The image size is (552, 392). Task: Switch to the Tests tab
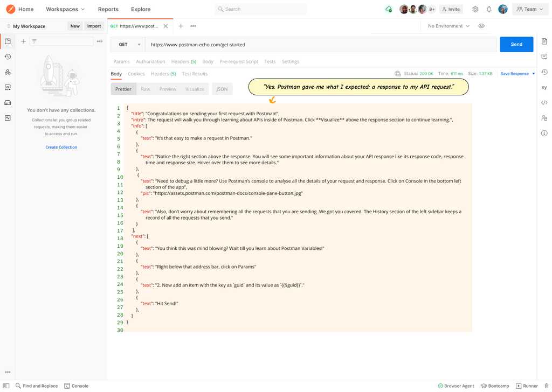[x=270, y=61]
